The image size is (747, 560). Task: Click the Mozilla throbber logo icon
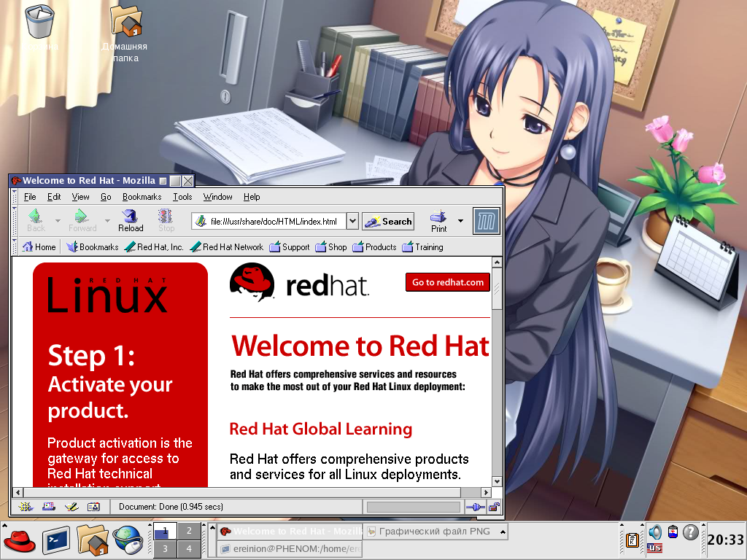pos(486,221)
